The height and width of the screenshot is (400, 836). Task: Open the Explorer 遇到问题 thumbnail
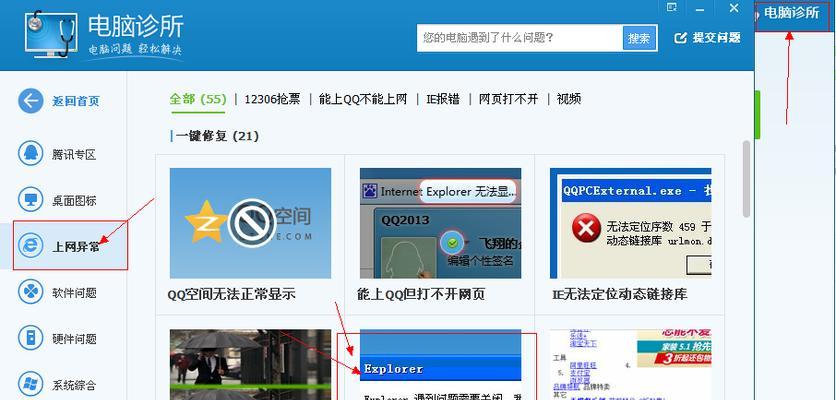(x=440, y=365)
